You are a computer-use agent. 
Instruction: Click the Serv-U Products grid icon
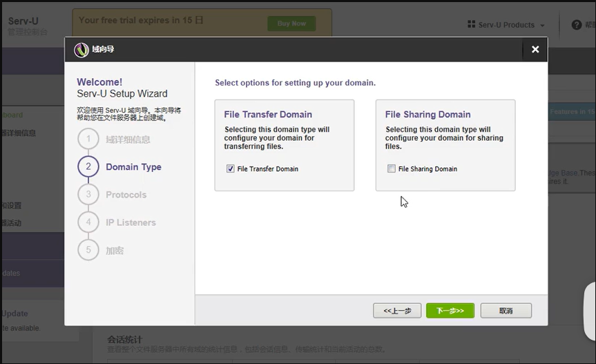point(471,24)
